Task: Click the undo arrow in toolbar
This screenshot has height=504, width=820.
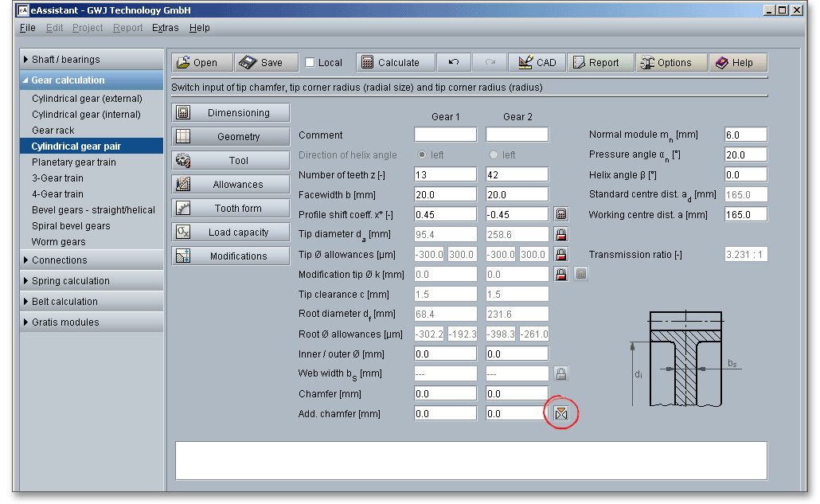Action: point(454,63)
